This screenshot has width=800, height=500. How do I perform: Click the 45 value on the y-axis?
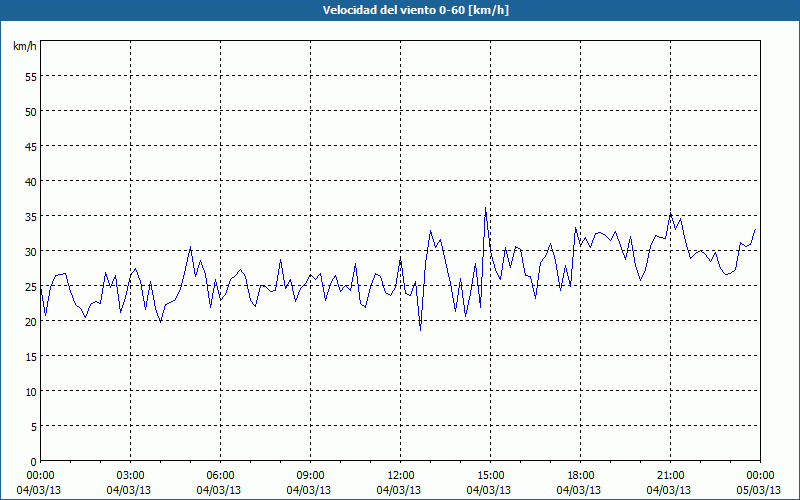(31, 146)
